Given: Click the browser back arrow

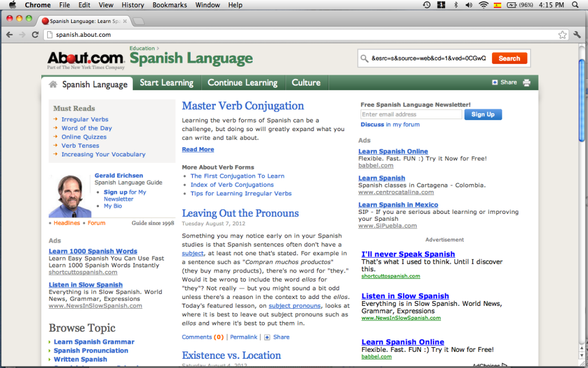Looking at the screenshot, I should (x=10, y=34).
